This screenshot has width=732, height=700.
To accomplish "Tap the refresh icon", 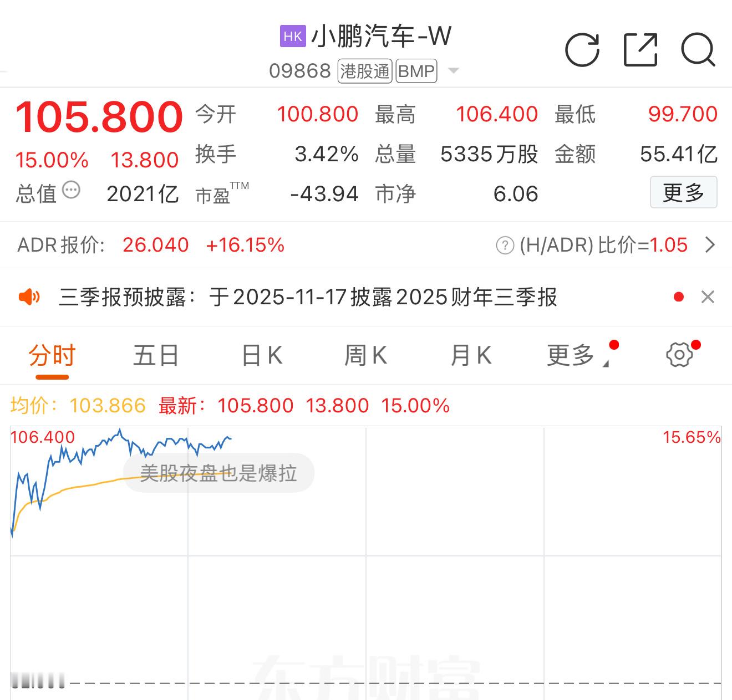I will (582, 50).
